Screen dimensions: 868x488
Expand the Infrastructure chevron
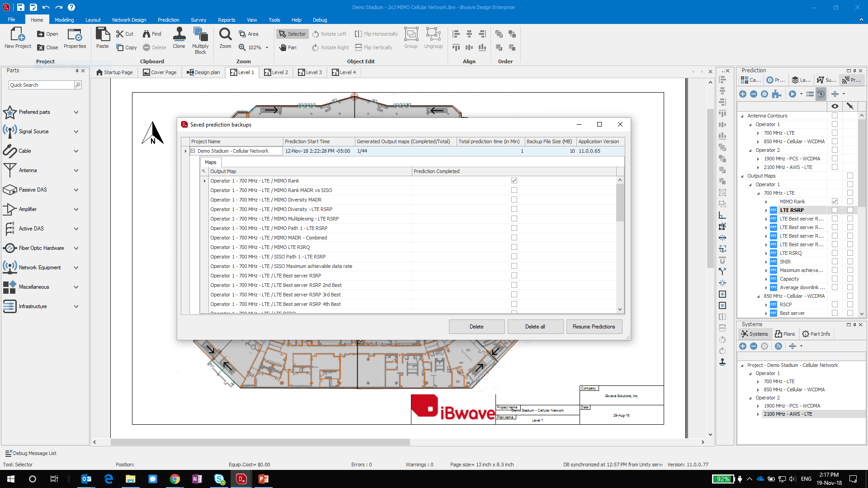point(76,306)
